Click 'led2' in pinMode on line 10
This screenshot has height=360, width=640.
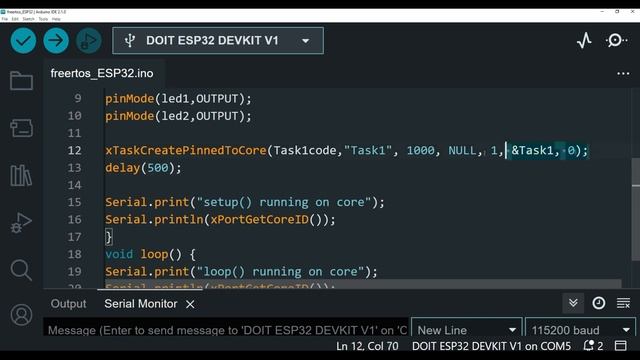coord(175,116)
